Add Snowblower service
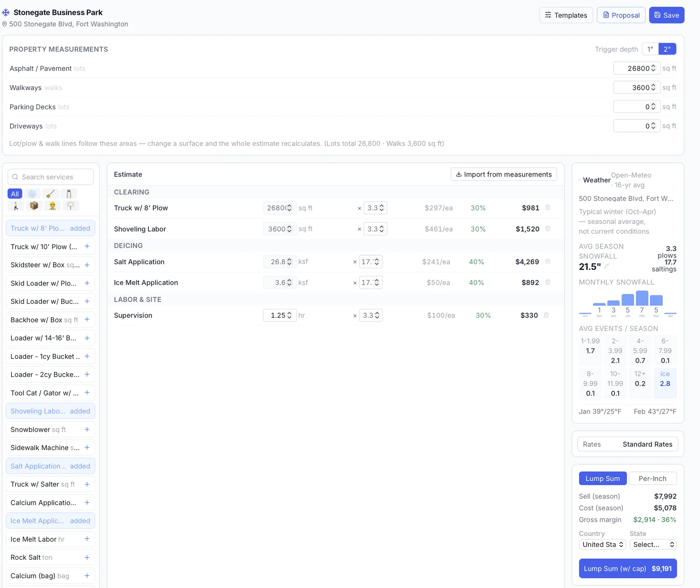The image size is (700, 588). pyautogui.click(x=87, y=430)
